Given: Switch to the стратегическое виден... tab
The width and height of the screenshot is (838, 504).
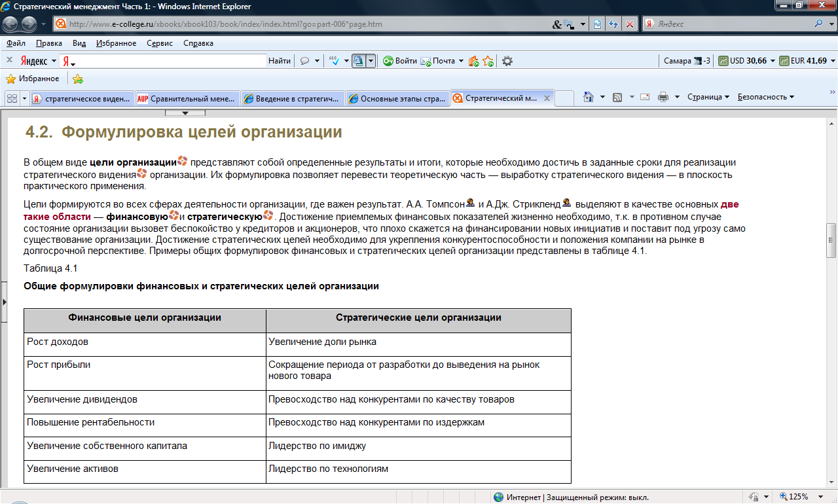Looking at the screenshot, I should pos(82,99).
